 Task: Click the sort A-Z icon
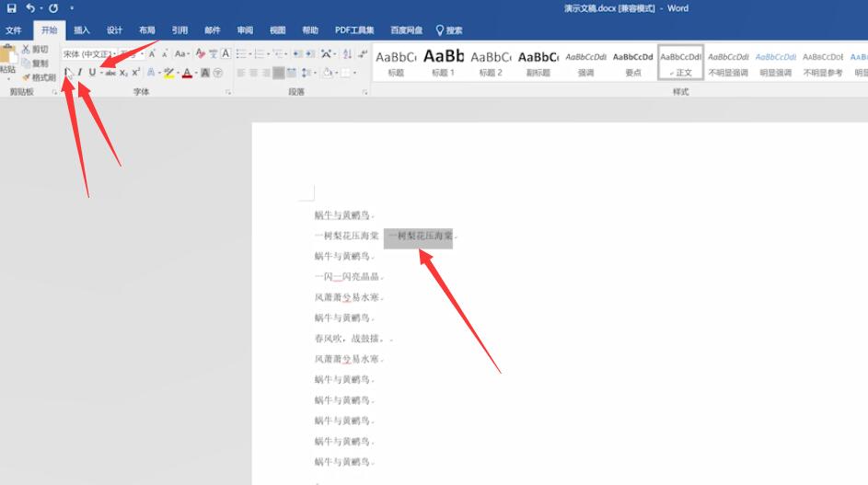coord(347,53)
